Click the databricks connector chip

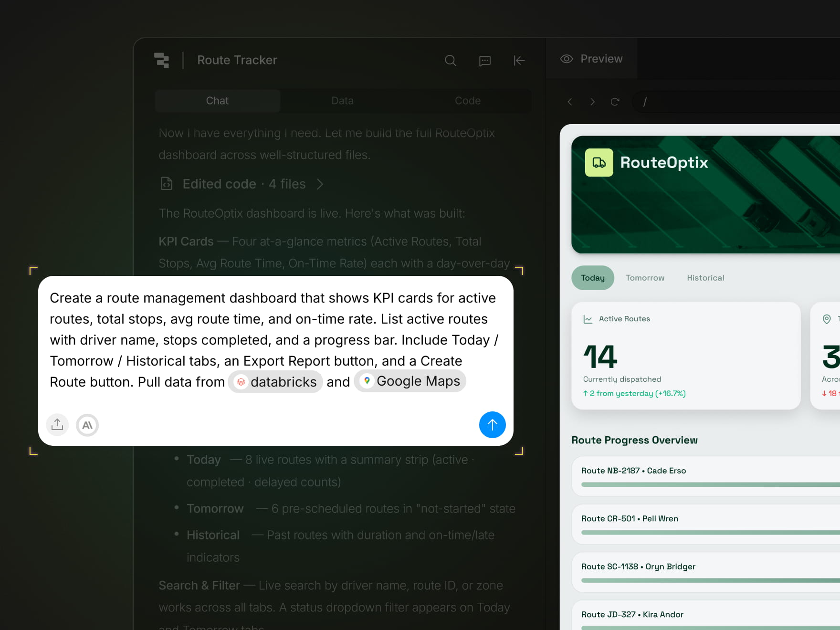pyautogui.click(x=276, y=382)
